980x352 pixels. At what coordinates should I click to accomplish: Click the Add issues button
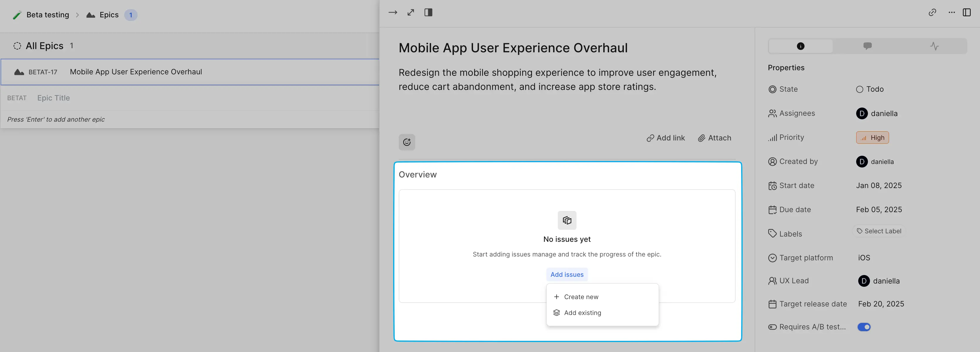coord(567,274)
